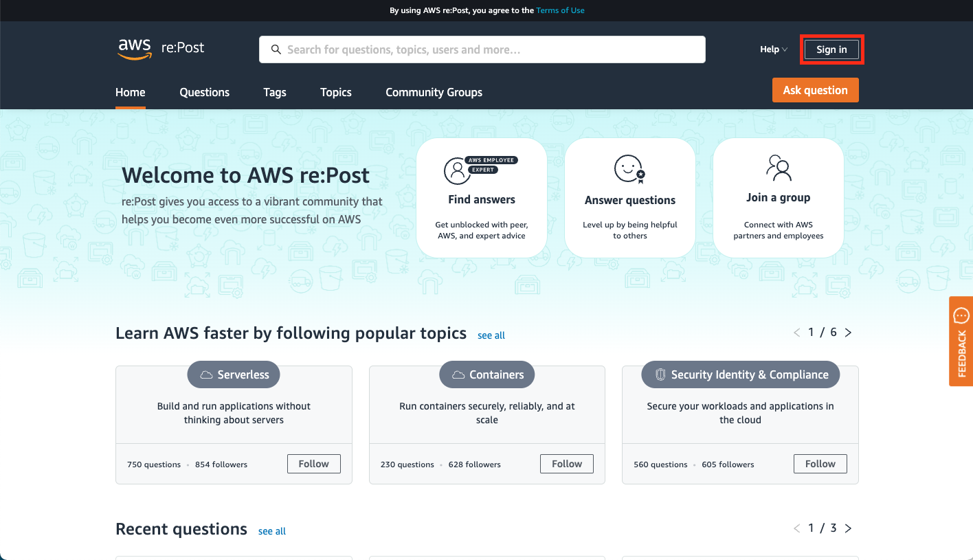Click the AWS re:Post logo
The width and height of the screenshot is (973, 560).
coord(161,48)
